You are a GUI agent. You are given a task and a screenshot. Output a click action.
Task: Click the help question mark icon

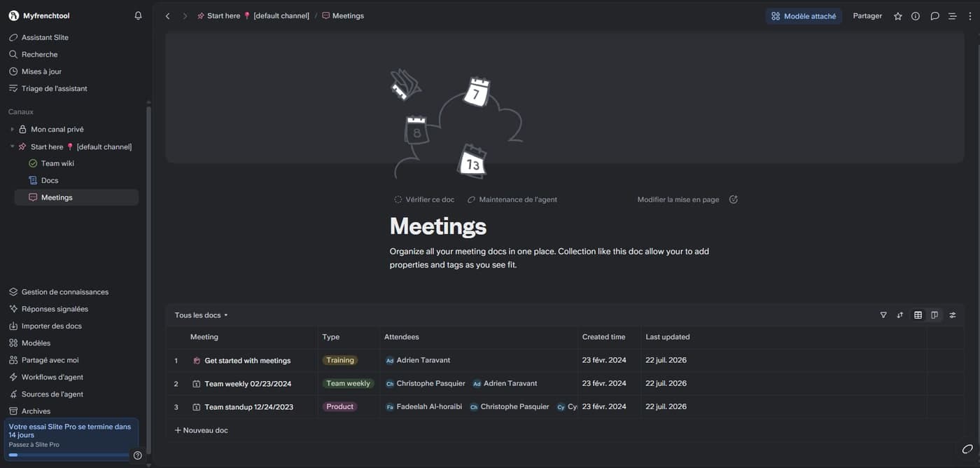138,455
